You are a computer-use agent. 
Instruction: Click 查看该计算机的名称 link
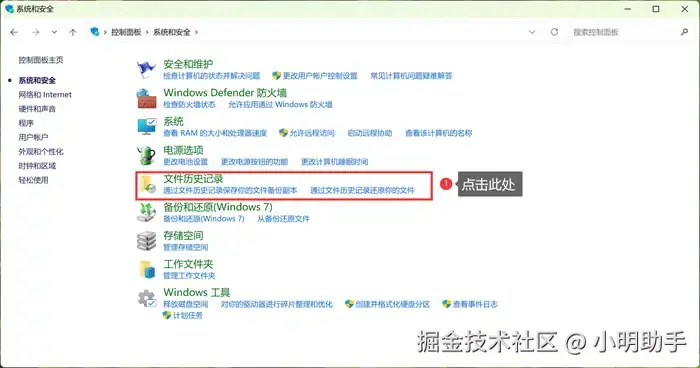[438, 133]
